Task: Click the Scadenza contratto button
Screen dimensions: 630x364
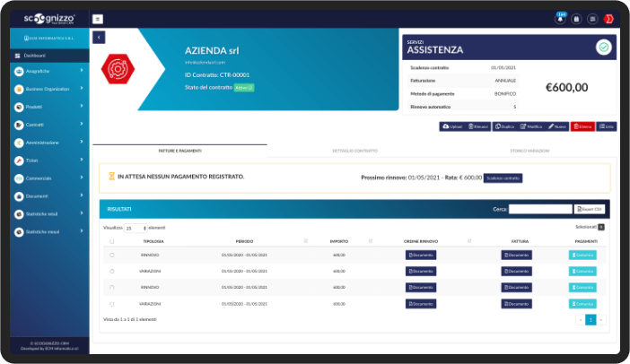Action: tap(503, 178)
